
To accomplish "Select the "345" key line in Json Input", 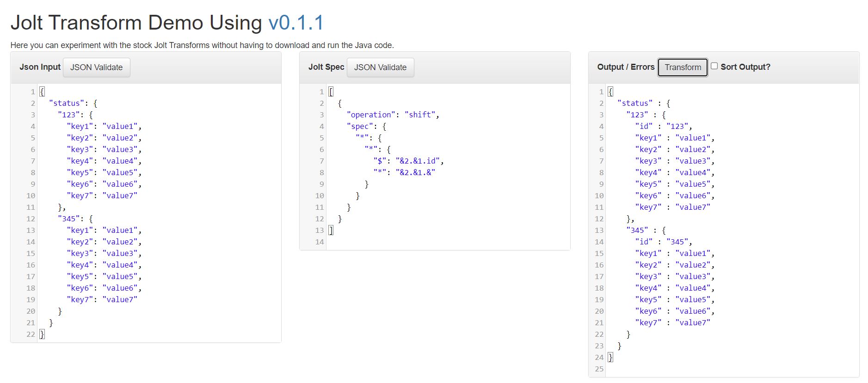I will (x=75, y=219).
